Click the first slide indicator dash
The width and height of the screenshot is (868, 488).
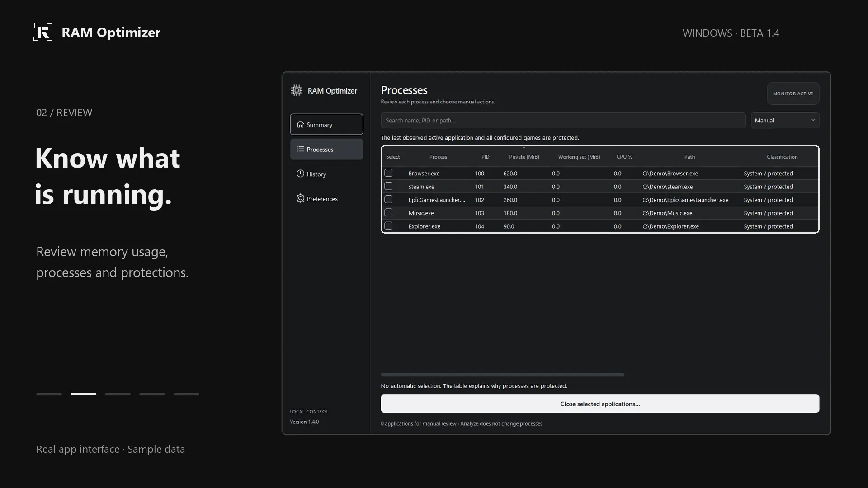click(x=49, y=394)
